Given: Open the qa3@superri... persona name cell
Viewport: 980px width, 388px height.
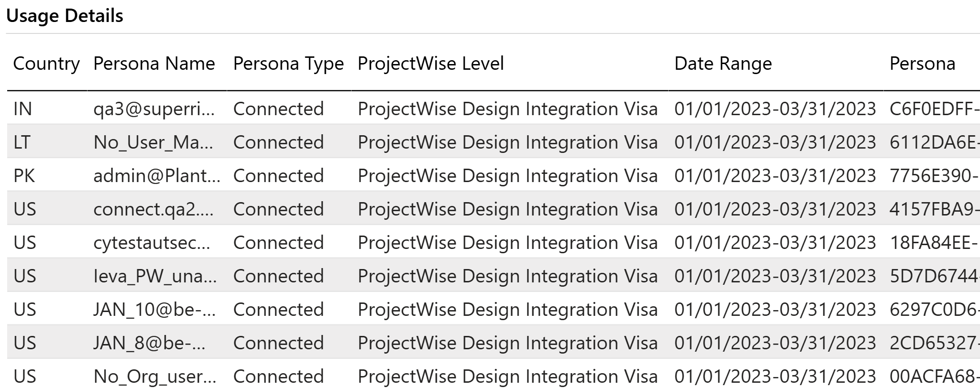Looking at the screenshot, I should click(154, 109).
